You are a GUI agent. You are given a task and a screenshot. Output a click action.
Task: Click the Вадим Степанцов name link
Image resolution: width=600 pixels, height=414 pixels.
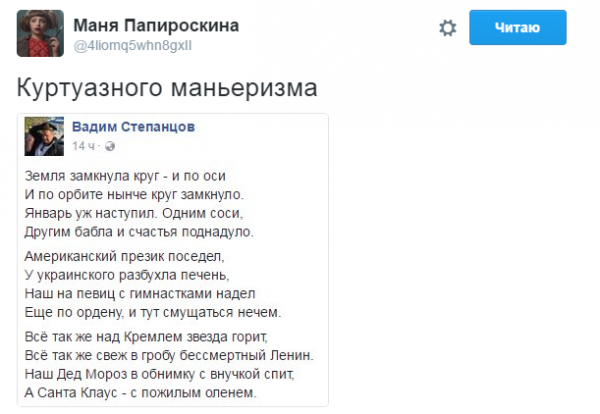(x=134, y=127)
